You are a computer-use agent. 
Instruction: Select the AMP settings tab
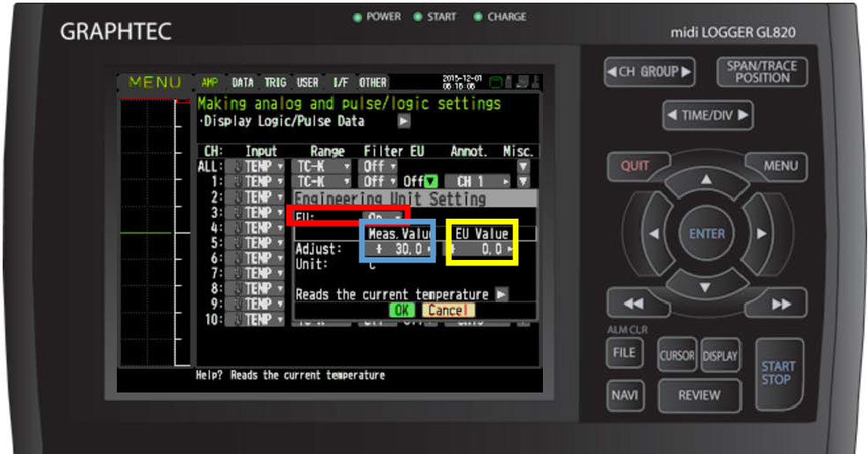(210, 83)
